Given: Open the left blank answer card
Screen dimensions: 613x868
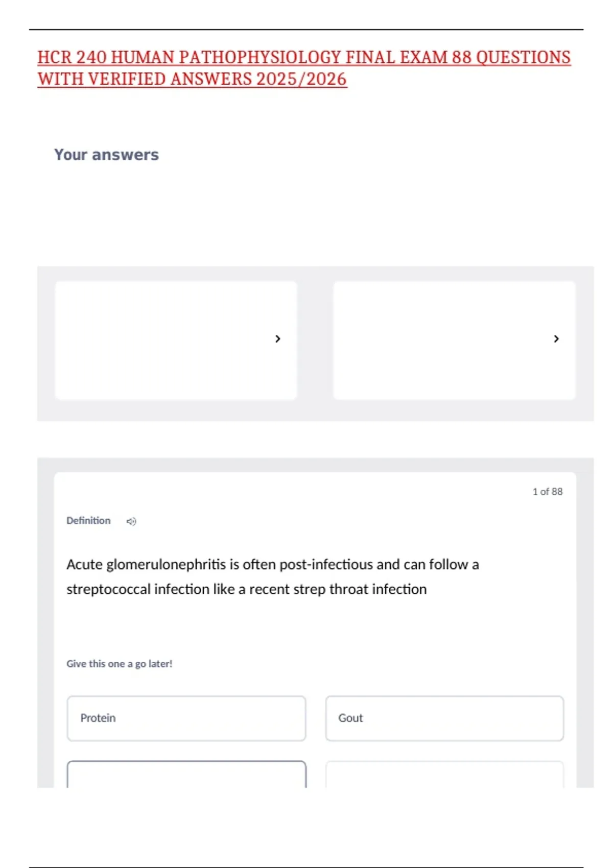Looking at the screenshot, I should point(176,341).
